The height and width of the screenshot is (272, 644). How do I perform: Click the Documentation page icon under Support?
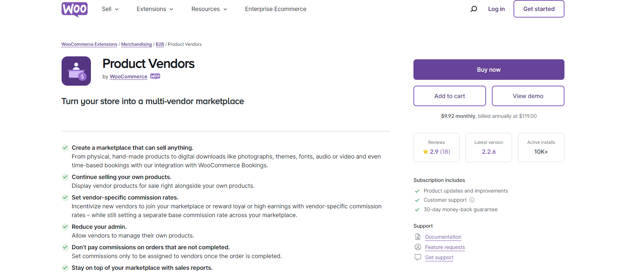[x=417, y=236]
